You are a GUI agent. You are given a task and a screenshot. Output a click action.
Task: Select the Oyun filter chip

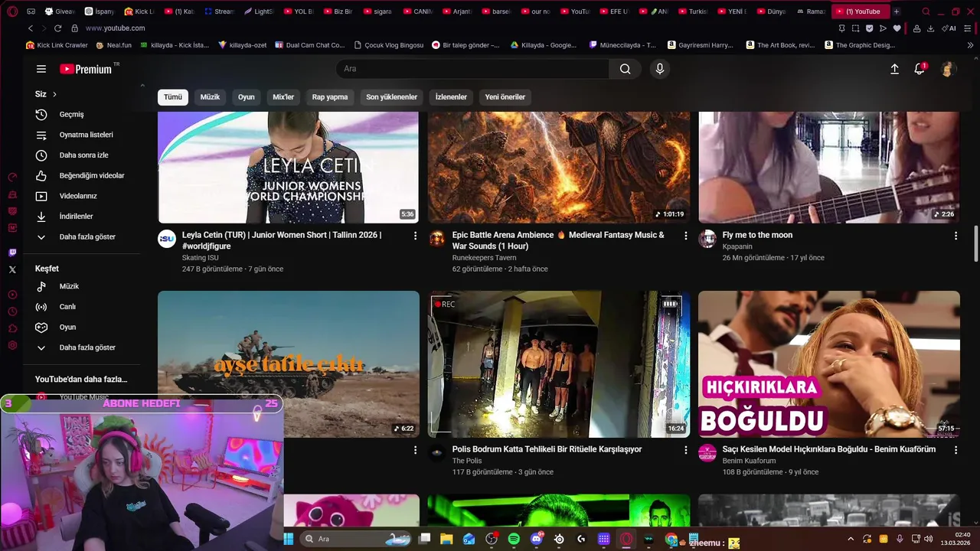247,97
